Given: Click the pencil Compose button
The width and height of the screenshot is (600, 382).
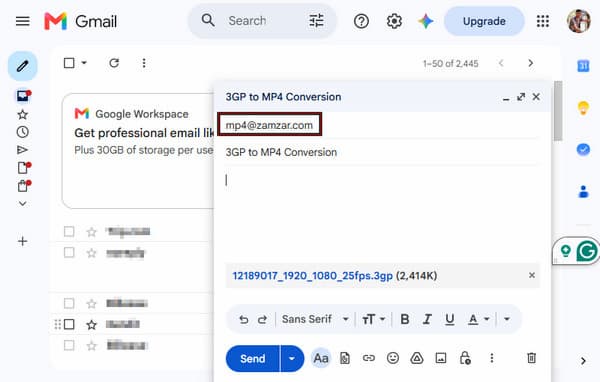Looking at the screenshot, I should point(23,66).
